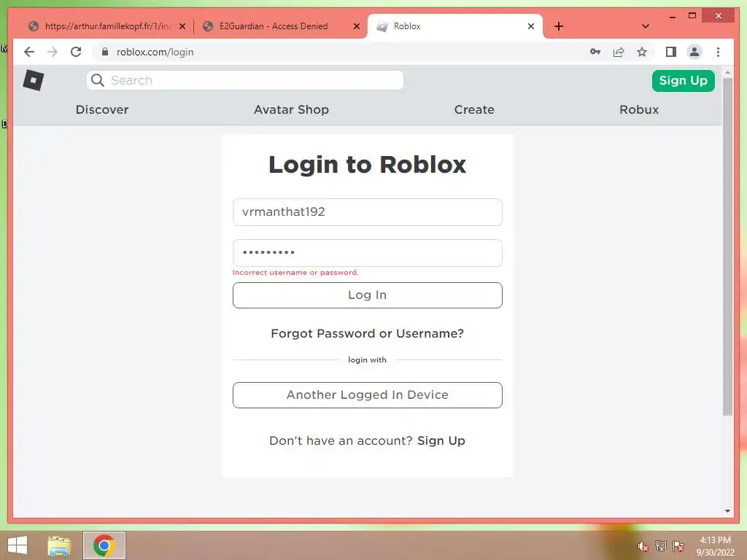The height and width of the screenshot is (560, 747).
Task: Click the search magnifier icon
Action: (98, 80)
